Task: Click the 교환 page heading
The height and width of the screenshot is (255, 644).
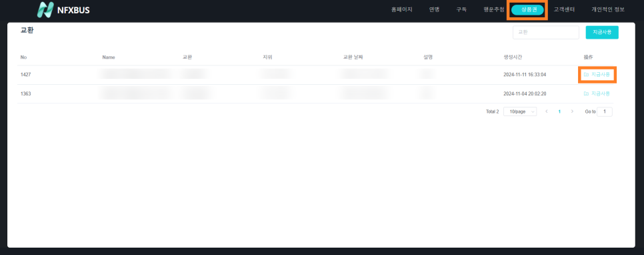Action: (27, 31)
